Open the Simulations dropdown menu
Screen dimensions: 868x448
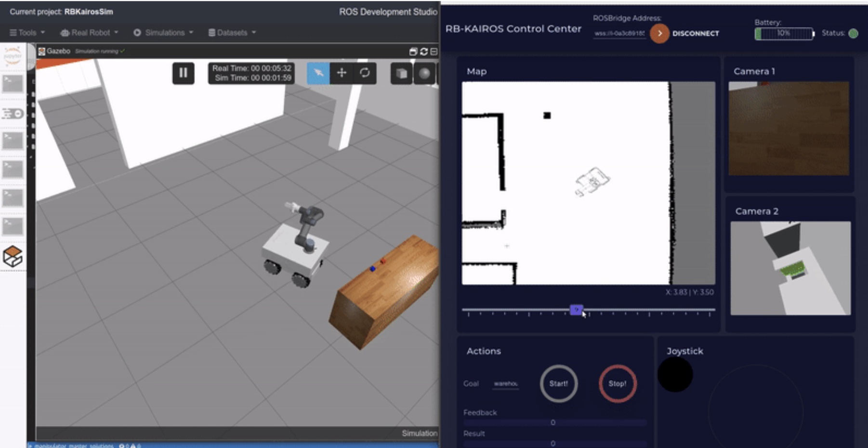(163, 32)
